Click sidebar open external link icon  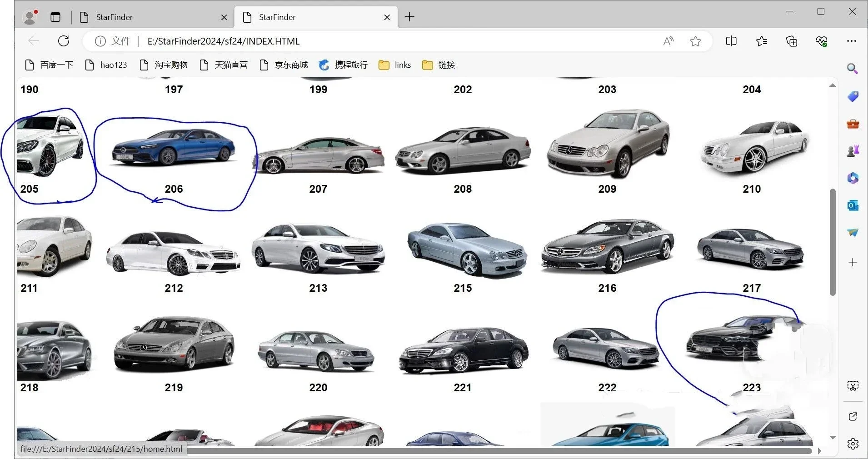coord(853,416)
